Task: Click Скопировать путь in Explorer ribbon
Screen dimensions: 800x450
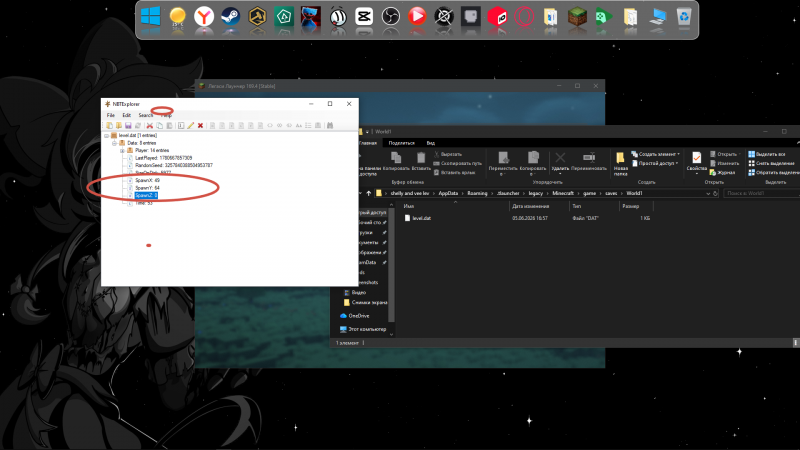Action: (458, 163)
